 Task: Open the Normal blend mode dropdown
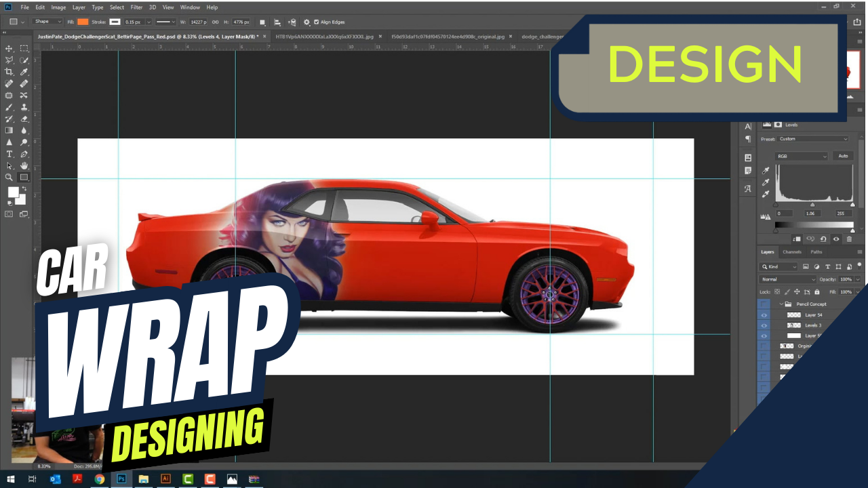point(787,279)
